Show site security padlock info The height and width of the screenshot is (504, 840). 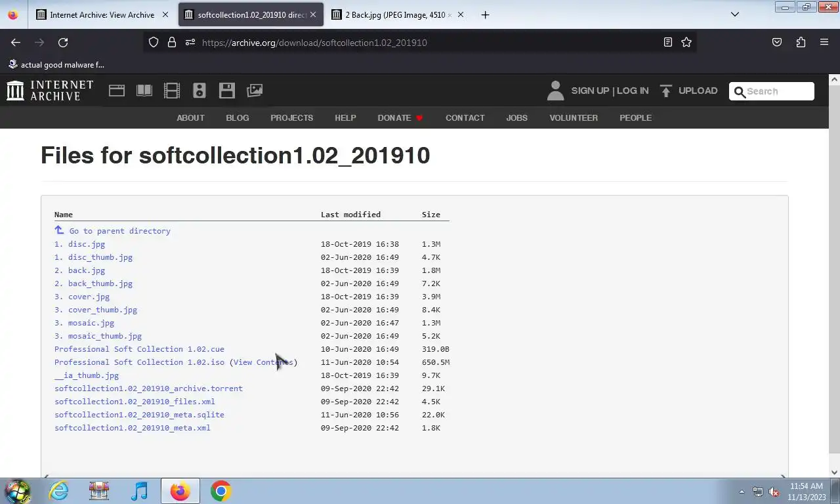coord(172,42)
